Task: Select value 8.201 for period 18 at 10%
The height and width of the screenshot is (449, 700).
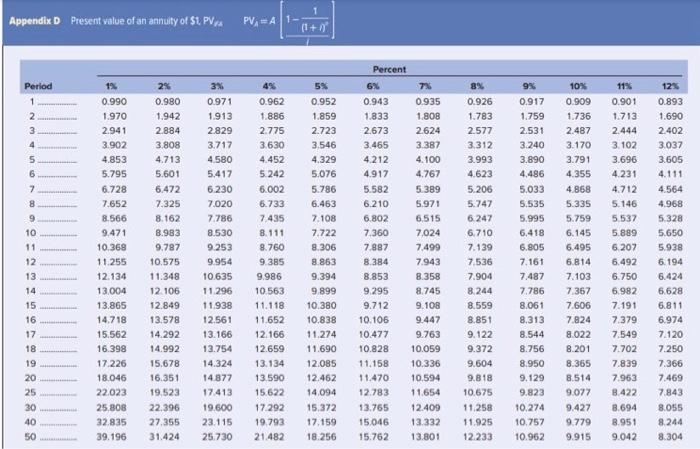Action: coord(578,349)
